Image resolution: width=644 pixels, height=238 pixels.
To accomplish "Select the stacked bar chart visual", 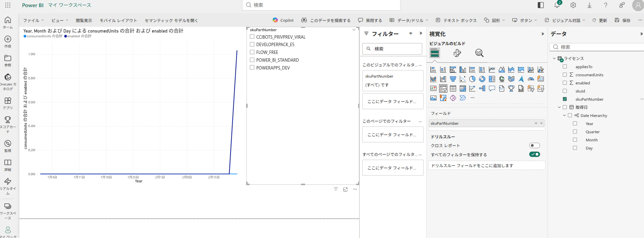I will click(x=433, y=70).
